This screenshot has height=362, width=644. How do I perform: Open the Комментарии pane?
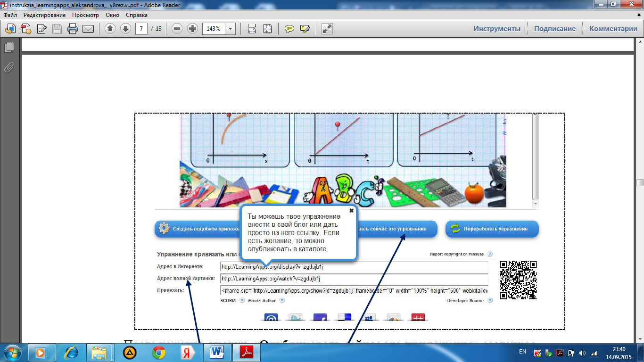click(613, 29)
